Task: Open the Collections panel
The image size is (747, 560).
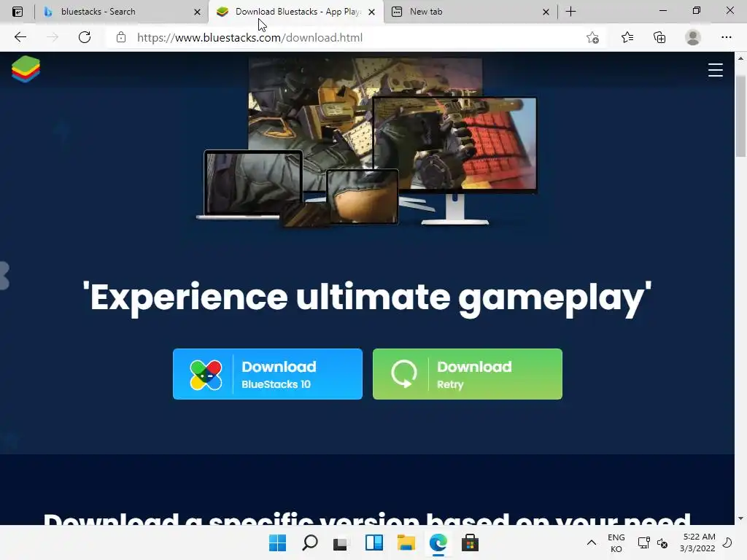Action: pyautogui.click(x=659, y=37)
